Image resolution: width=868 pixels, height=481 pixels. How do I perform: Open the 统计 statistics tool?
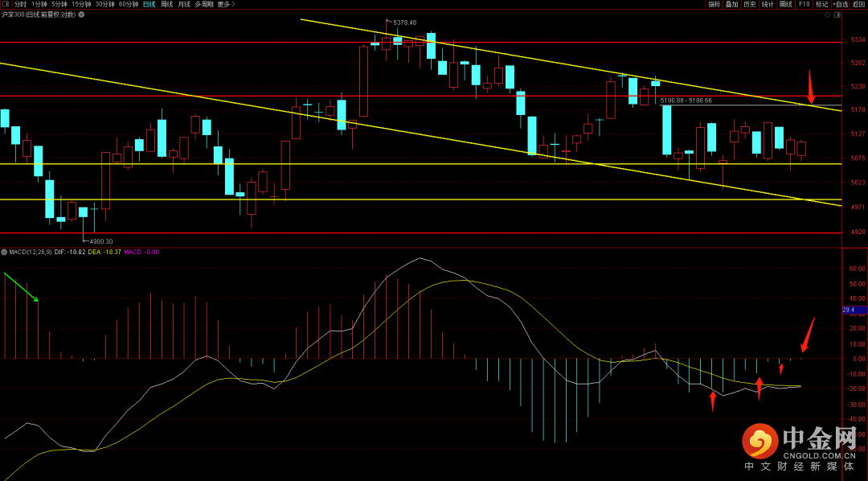(x=768, y=4)
